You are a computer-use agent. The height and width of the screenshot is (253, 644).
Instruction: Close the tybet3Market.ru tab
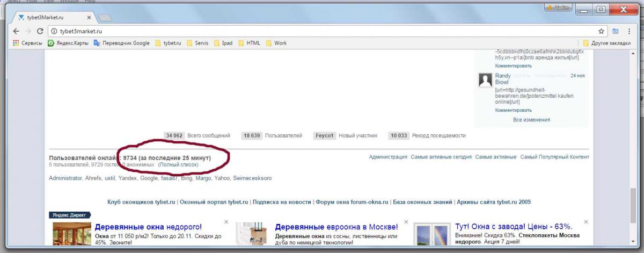90,17
